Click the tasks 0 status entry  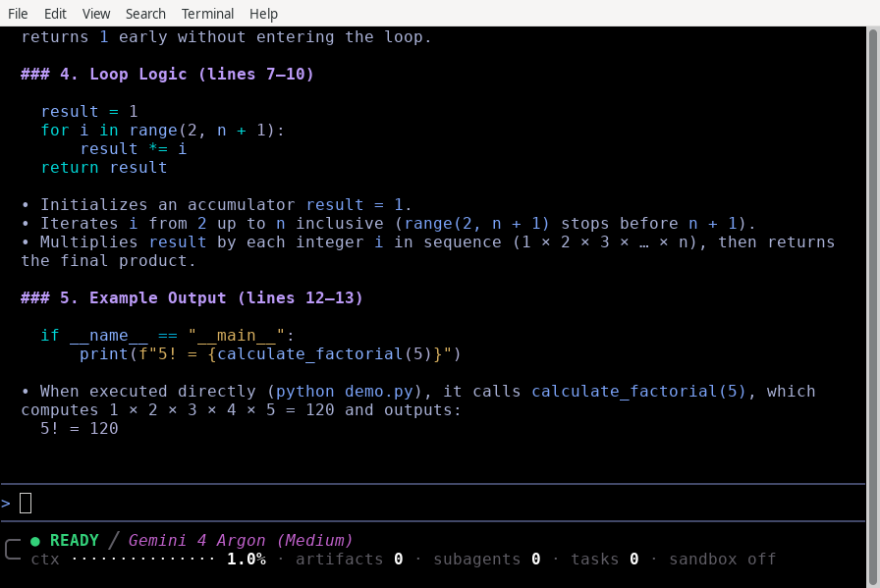[x=604, y=560]
